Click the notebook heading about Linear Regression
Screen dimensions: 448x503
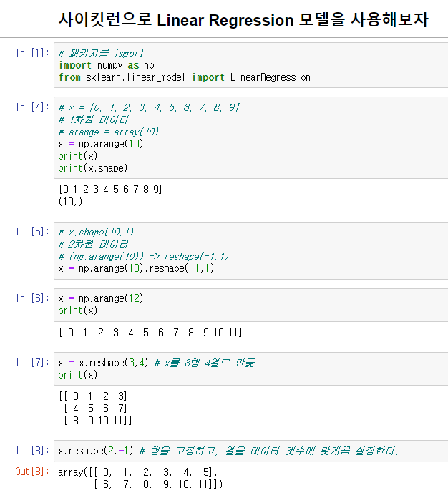point(243,19)
